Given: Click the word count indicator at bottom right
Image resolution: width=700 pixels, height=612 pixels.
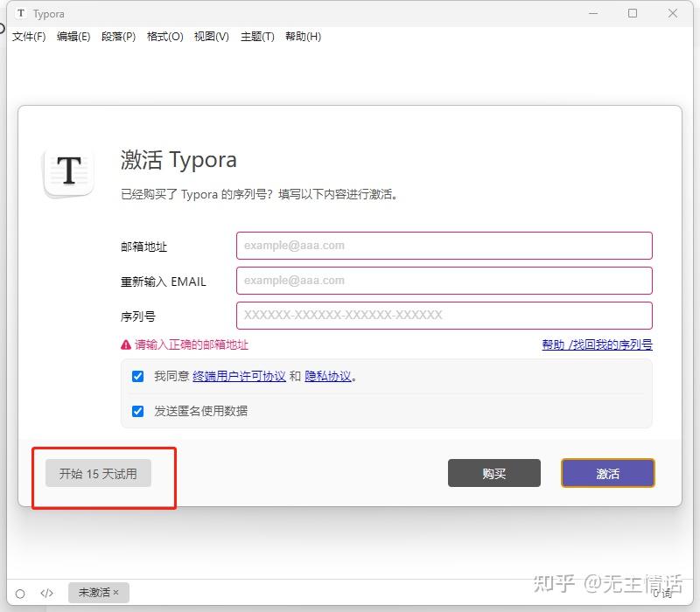Looking at the screenshot, I should coord(662,592).
